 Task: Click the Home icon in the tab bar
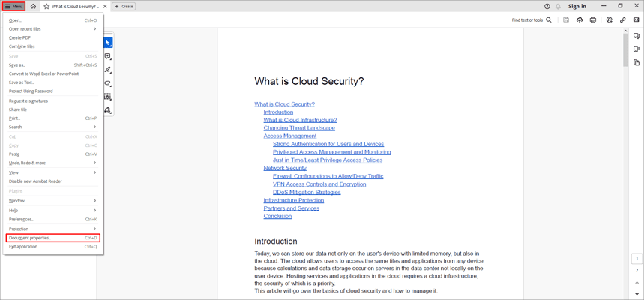click(33, 6)
